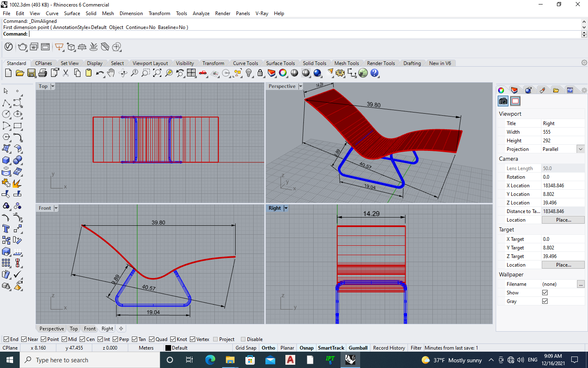The image size is (588, 368).
Task: Click the Camera Location Place button
Action: [x=563, y=220]
